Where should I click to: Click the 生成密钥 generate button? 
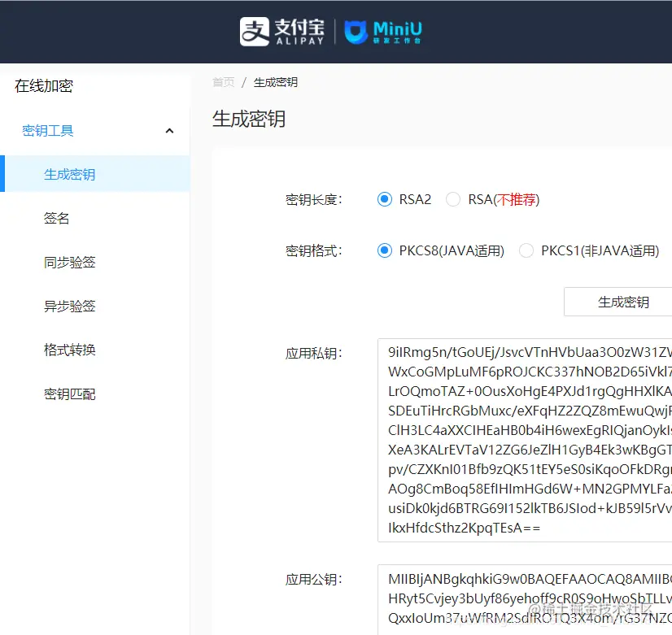(618, 302)
